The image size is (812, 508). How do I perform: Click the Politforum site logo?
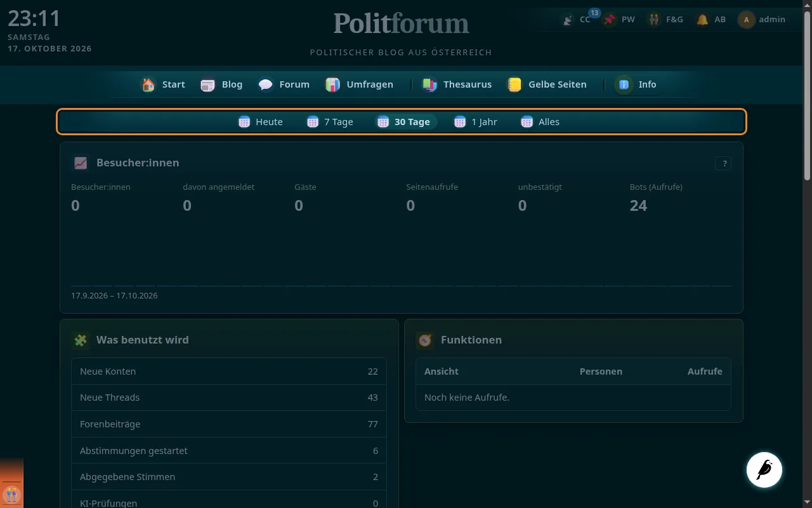tap(401, 23)
